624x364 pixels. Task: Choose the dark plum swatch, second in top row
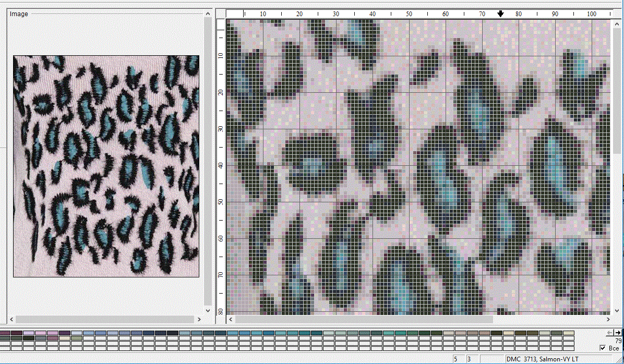pos(17,333)
